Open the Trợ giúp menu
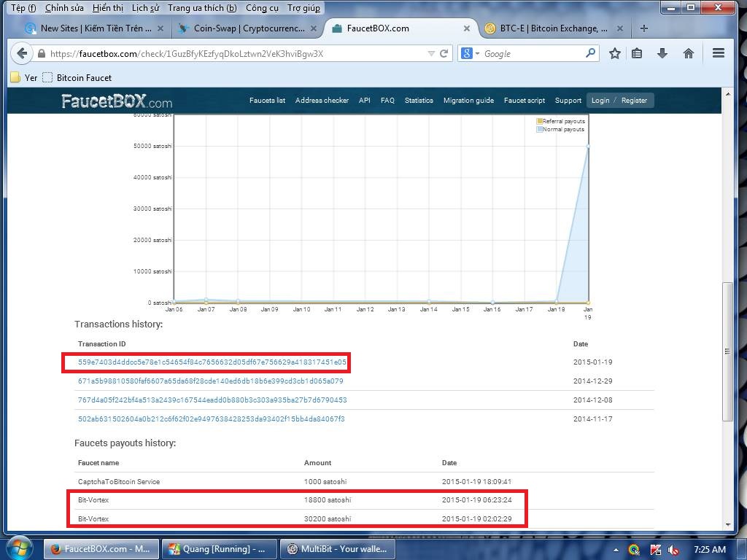 coord(303,8)
